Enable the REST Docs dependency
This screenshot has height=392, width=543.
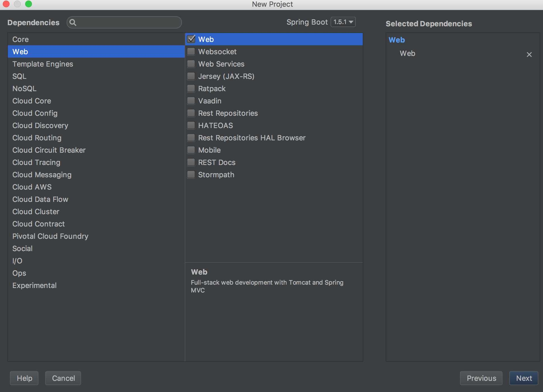191,162
